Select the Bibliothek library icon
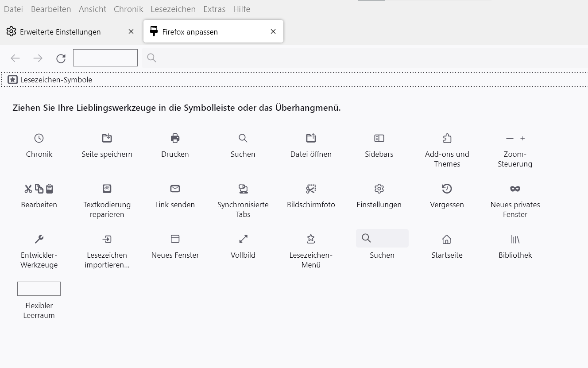588x368 pixels. coord(515,239)
